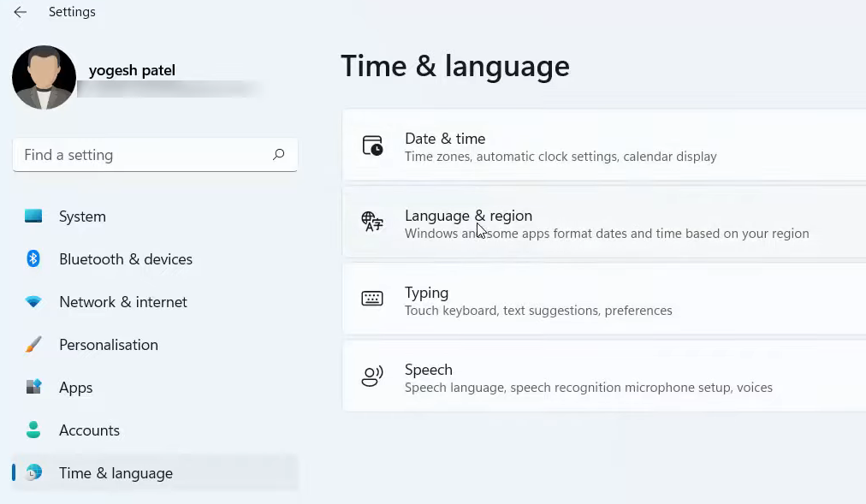Select Accounts in the sidebar
The image size is (866, 504).
click(x=89, y=430)
